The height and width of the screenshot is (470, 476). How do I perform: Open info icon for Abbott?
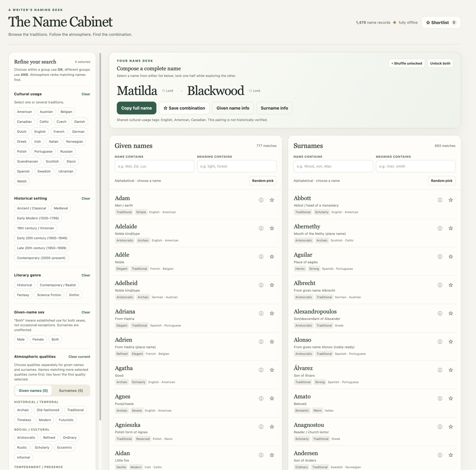[440, 200]
